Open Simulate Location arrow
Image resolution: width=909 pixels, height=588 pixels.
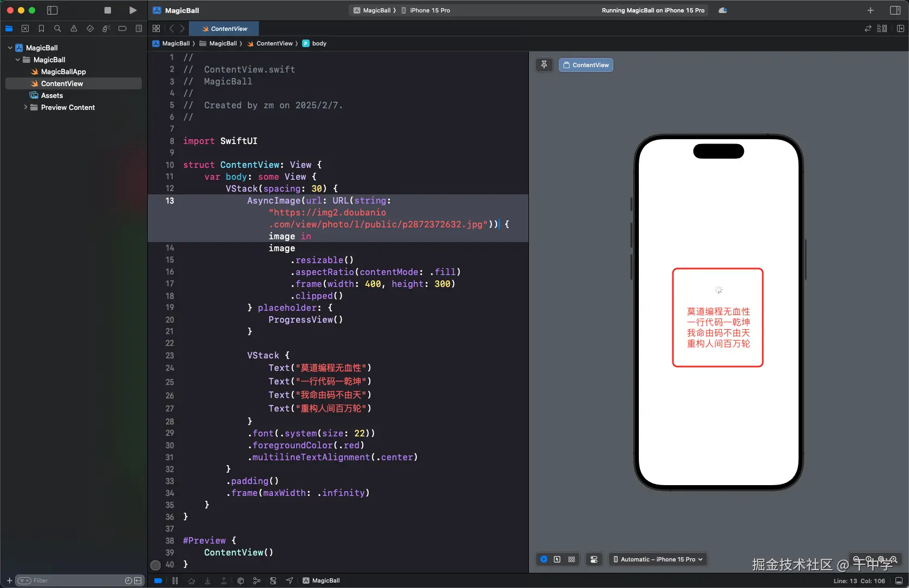coord(290,581)
